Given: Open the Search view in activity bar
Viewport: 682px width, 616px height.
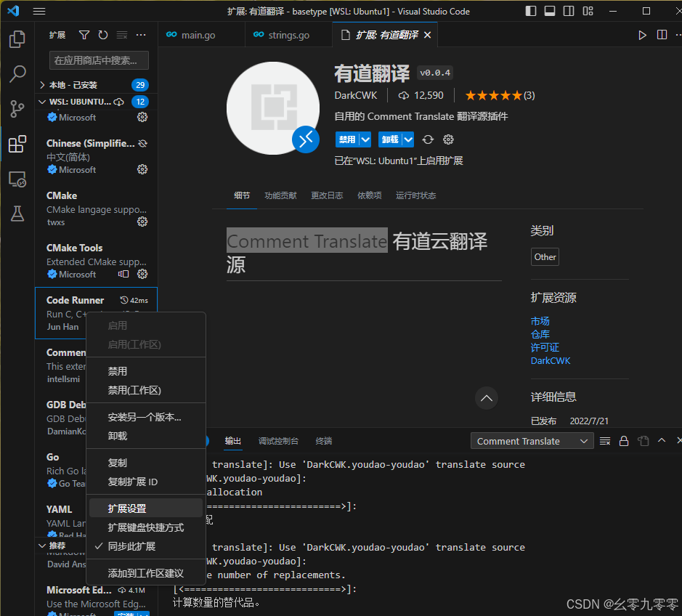Looking at the screenshot, I should click(17, 74).
